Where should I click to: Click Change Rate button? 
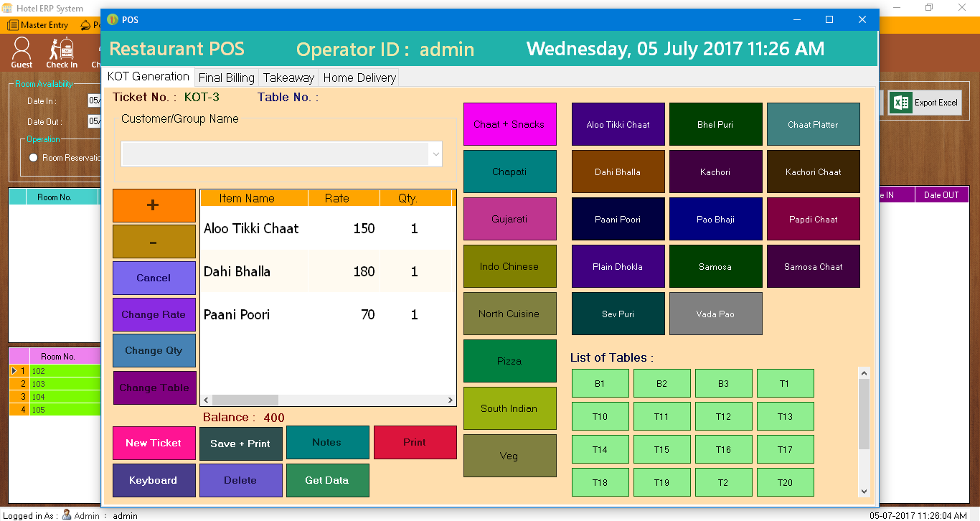pyautogui.click(x=154, y=314)
